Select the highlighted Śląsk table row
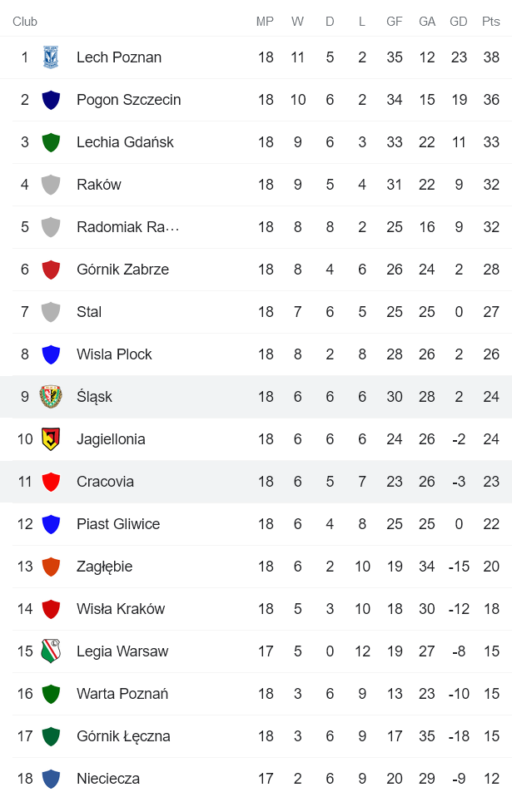This screenshot has width=512, height=812. click(250, 397)
